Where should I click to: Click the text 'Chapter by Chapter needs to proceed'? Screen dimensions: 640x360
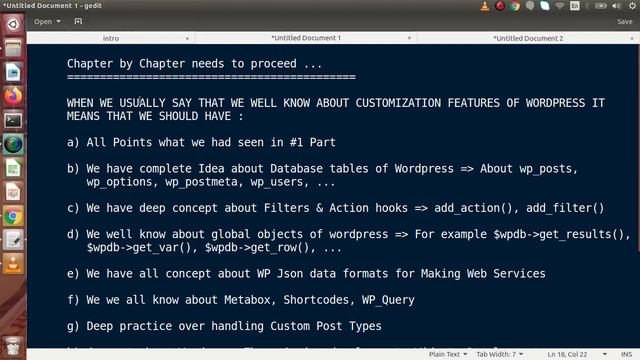point(182,64)
